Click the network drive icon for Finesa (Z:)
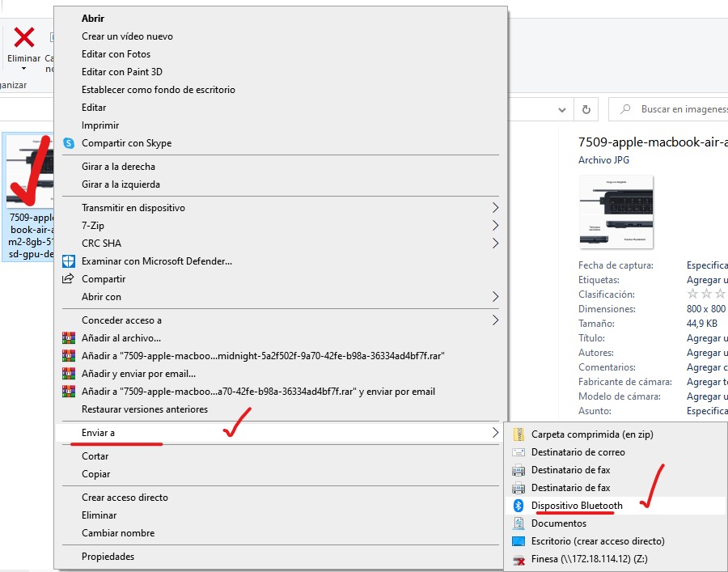The image size is (728, 572). pyautogui.click(x=518, y=560)
